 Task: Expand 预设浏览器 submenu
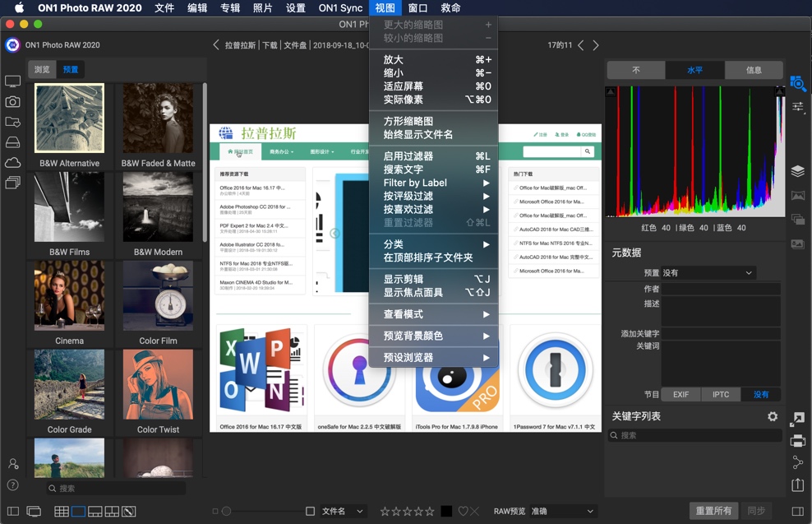(433, 358)
